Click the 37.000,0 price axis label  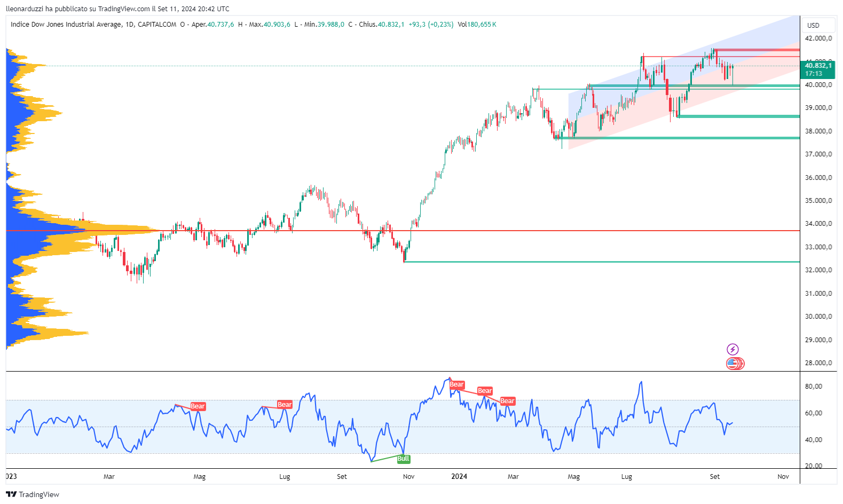pos(818,154)
